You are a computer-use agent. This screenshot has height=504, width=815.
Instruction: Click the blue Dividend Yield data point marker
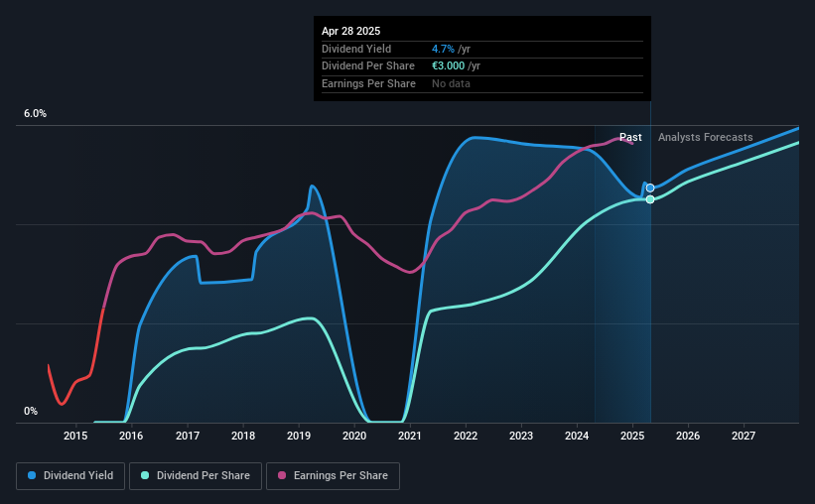click(650, 189)
